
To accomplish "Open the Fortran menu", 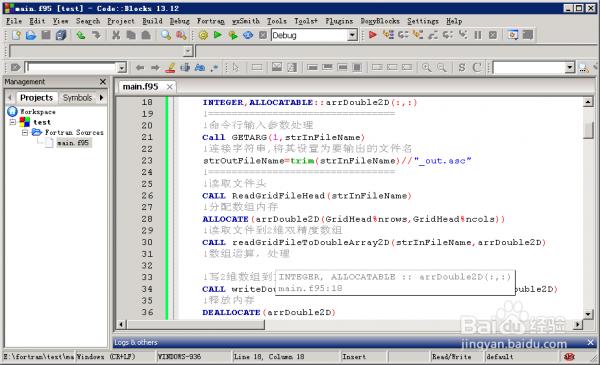I will (210, 21).
